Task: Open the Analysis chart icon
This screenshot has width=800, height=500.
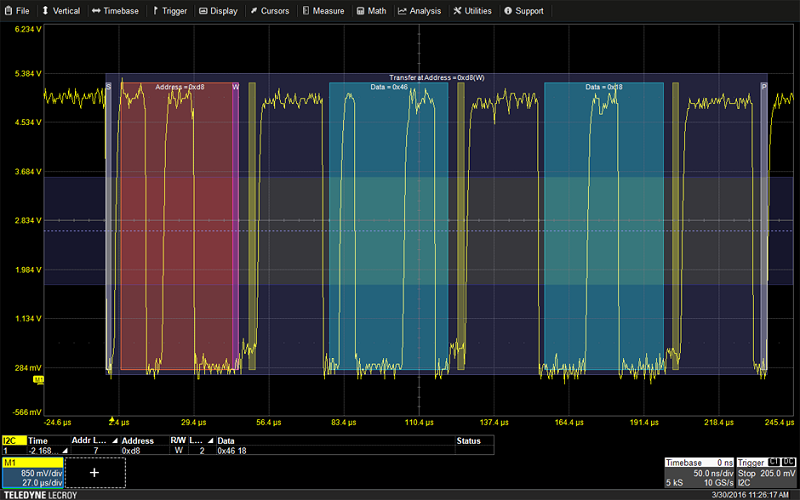Action: 402,11
